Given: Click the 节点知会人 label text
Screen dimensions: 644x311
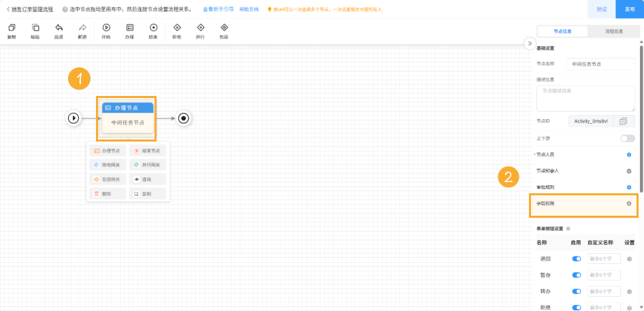Looking at the screenshot, I should click(547, 171).
